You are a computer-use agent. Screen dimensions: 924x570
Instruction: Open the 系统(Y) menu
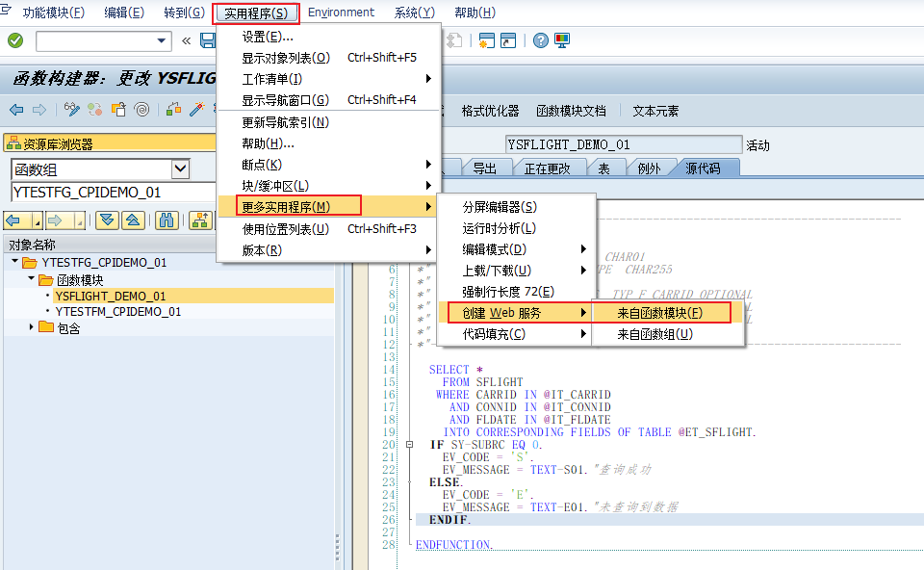click(x=414, y=13)
